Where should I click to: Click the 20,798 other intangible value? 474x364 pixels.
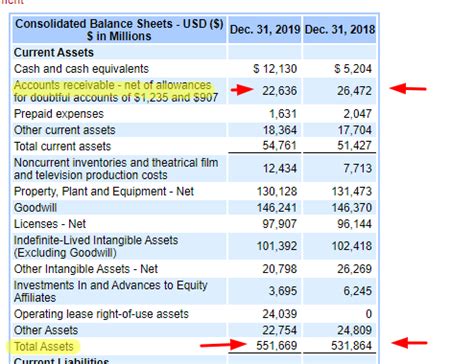pos(279,269)
